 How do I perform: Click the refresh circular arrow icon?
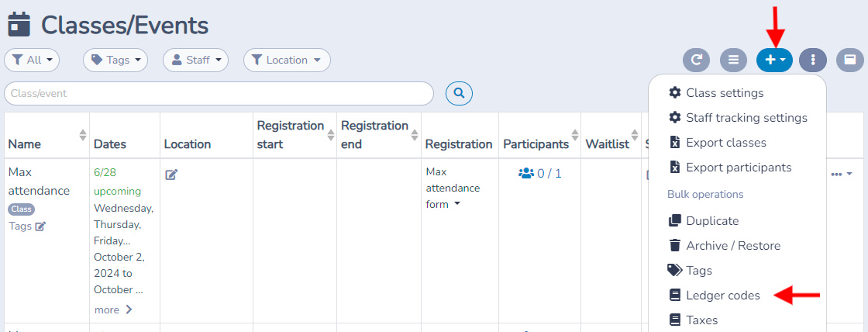pyautogui.click(x=697, y=60)
